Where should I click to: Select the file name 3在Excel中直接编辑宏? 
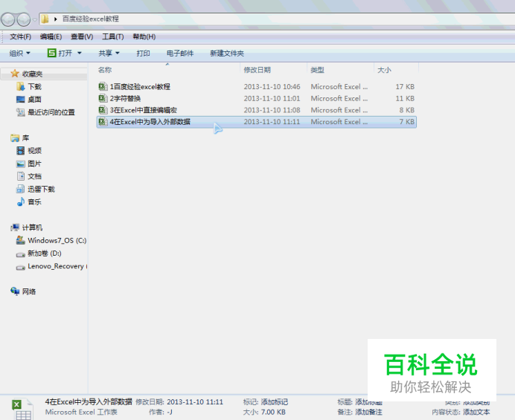(x=144, y=110)
